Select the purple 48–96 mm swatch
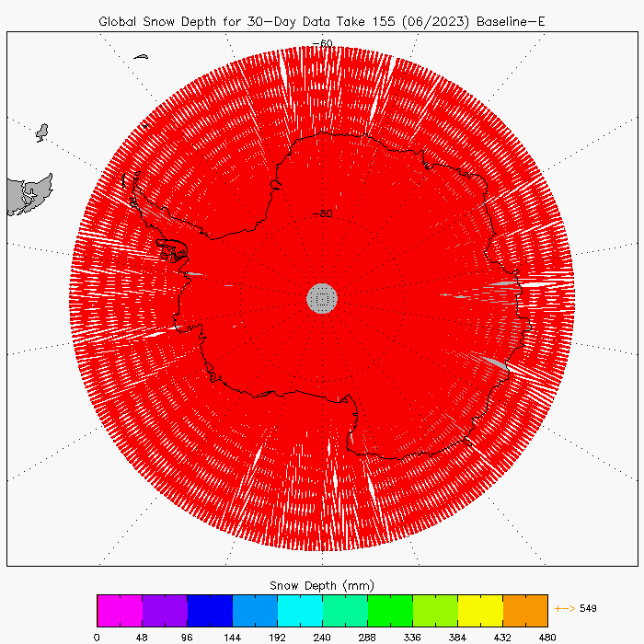The width and height of the screenshot is (644, 644). [165, 610]
